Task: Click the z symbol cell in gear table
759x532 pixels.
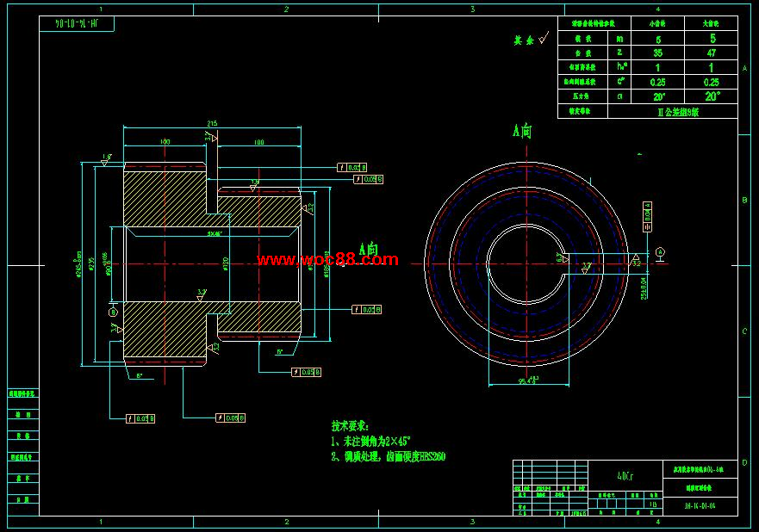Action: click(x=619, y=53)
